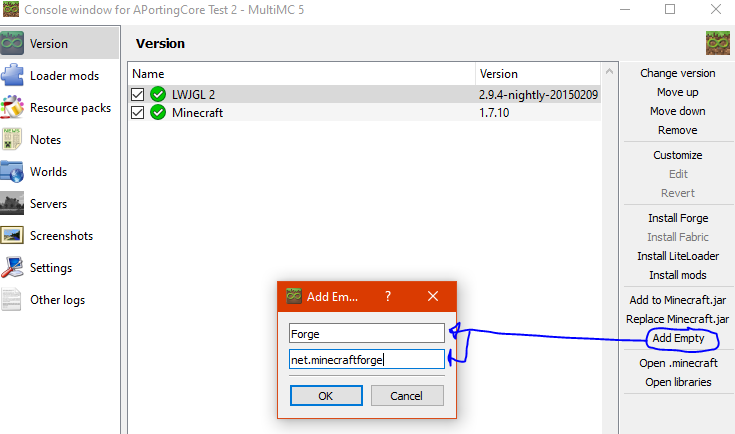
Task: Open the Screenshots page
Action: pos(61,236)
